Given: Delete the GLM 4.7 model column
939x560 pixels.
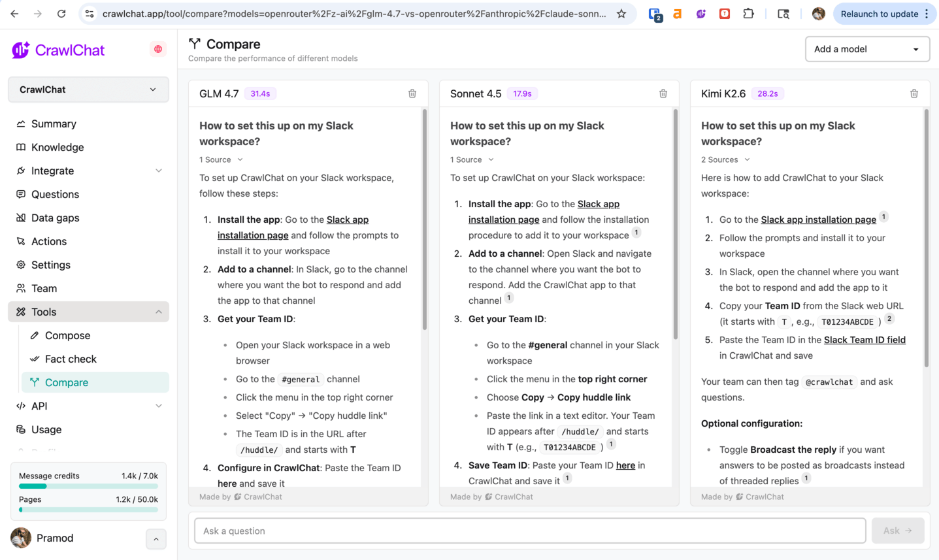Looking at the screenshot, I should click(412, 93).
